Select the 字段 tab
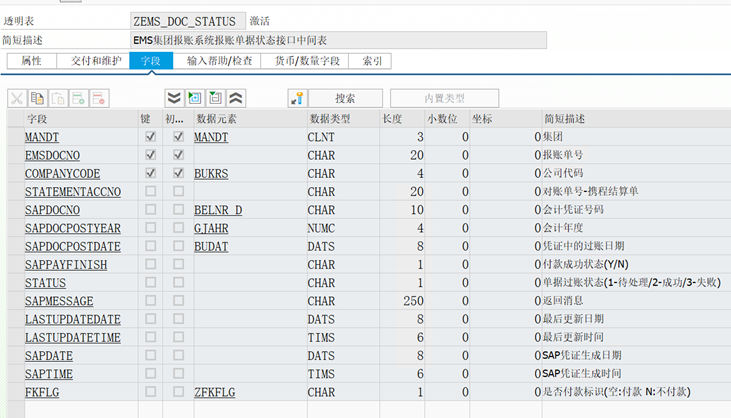731x418 pixels. click(151, 61)
